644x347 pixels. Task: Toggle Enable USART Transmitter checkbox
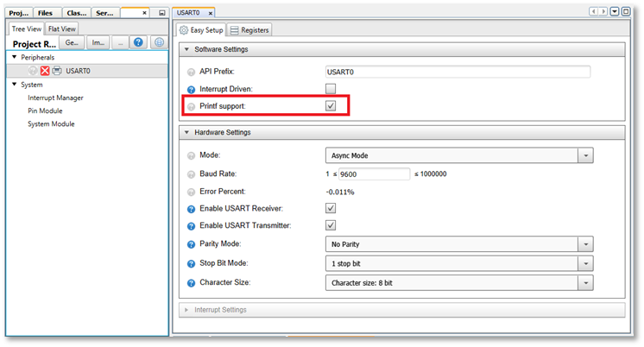click(x=331, y=225)
